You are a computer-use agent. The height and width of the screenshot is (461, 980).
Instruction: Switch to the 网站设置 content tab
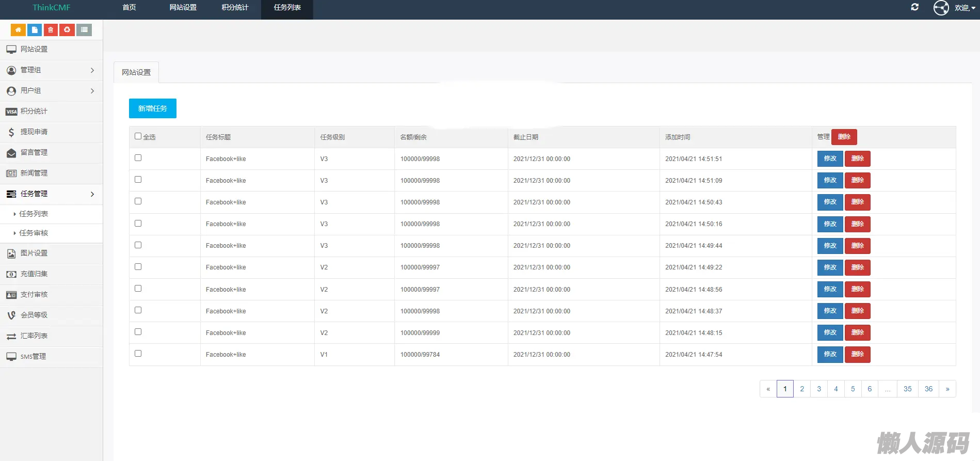[x=136, y=72]
